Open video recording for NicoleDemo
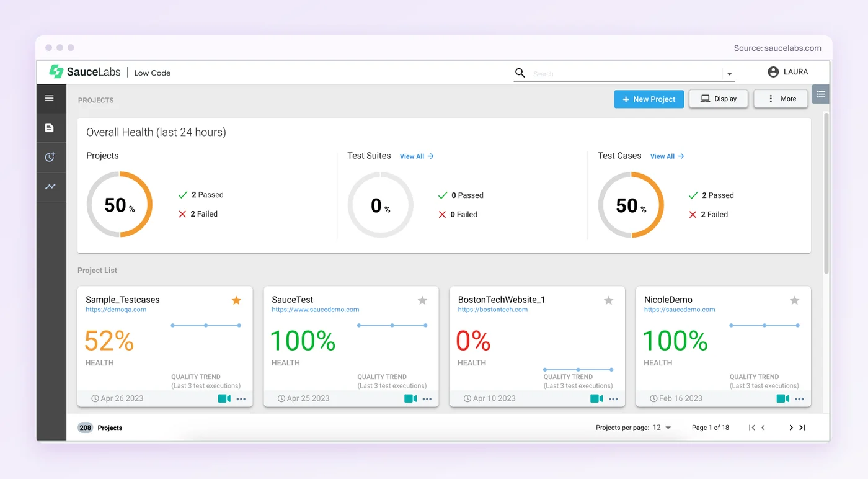The width and height of the screenshot is (868, 479). coord(783,398)
